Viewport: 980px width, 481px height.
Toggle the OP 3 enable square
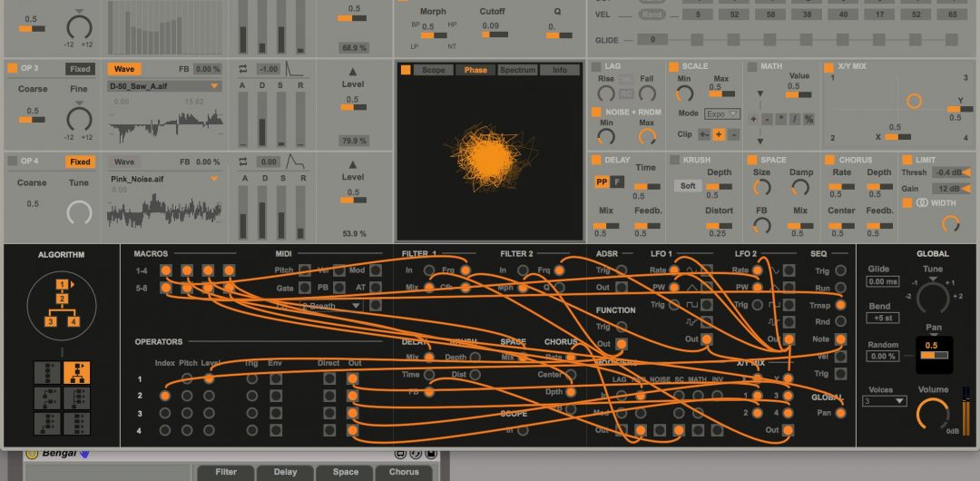pyautogui.click(x=13, y=68)
